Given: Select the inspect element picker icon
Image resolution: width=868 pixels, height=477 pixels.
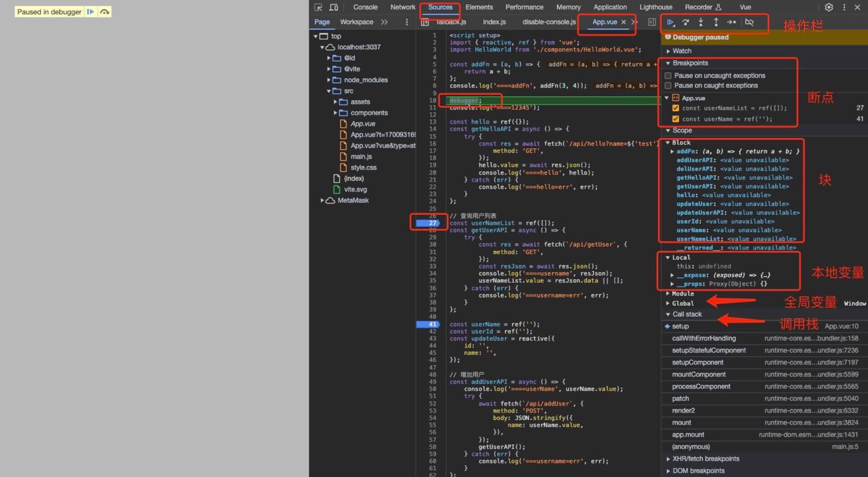Looking at the screenshot, I should (x=318, y=7).
